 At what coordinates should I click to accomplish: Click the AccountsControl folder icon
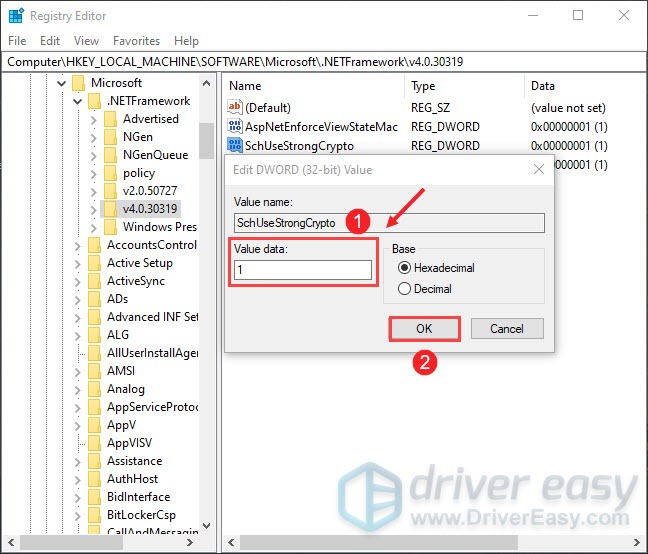94,245
